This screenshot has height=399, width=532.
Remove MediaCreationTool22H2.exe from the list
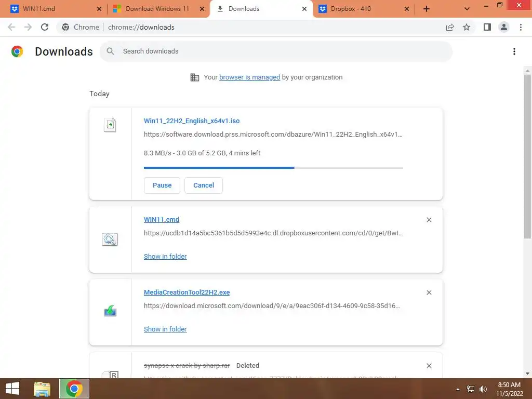click(429, 292)
